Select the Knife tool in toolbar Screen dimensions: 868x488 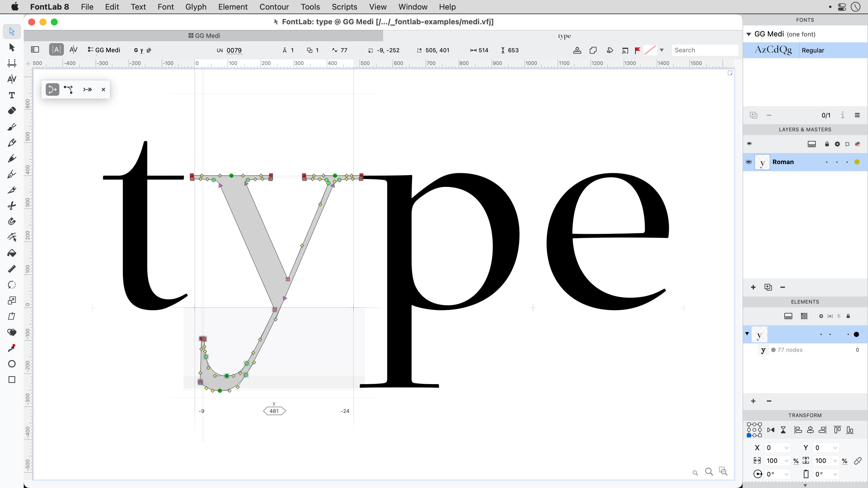[x=11, y=189]
